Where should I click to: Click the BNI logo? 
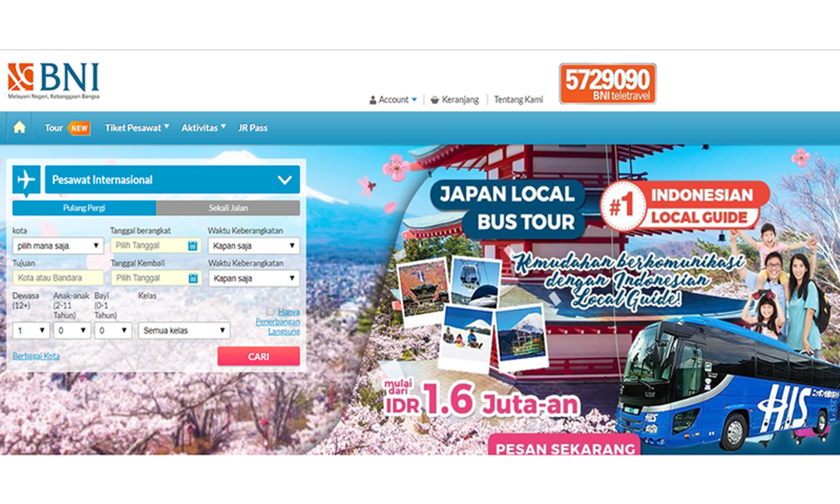[x=53, y=81]
